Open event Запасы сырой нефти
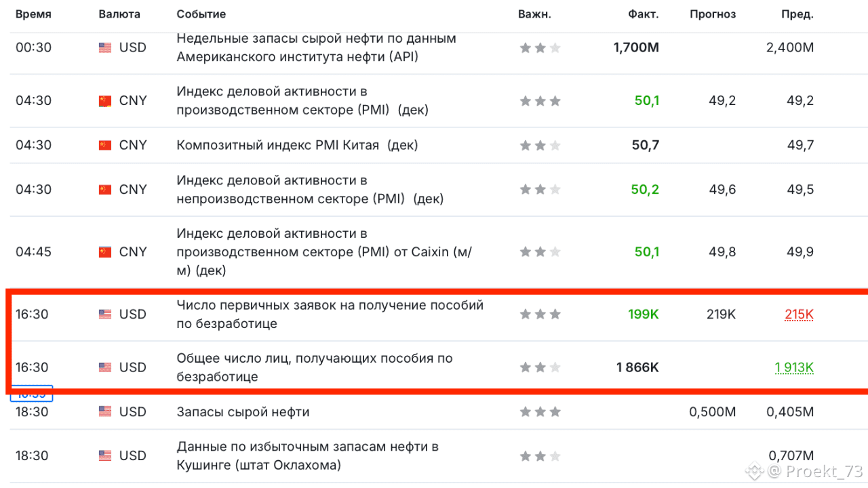The width and height of the screenshot is (868, 488). pyautogui.click(x=243, y=411)
